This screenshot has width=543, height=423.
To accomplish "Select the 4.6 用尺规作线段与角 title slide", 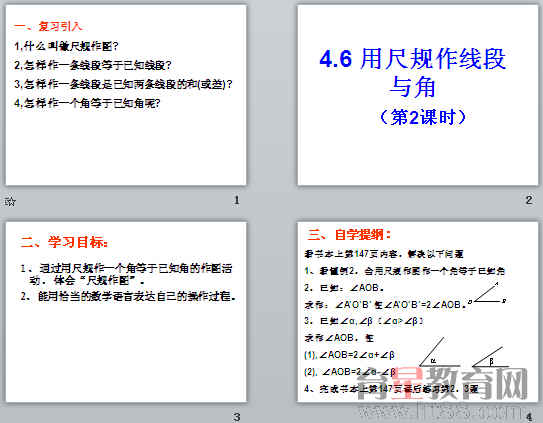I will coord(418,95).
